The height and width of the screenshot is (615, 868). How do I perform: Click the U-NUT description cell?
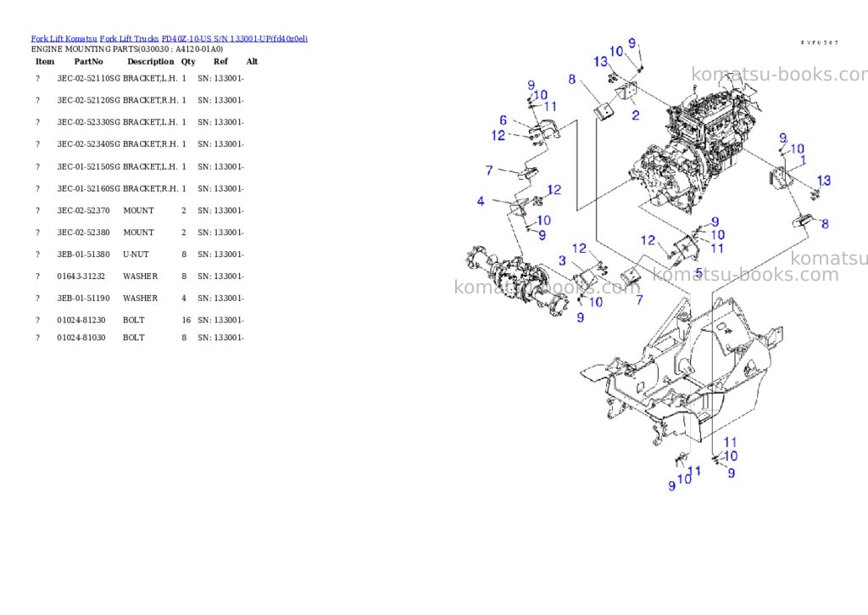pos(136,254)
